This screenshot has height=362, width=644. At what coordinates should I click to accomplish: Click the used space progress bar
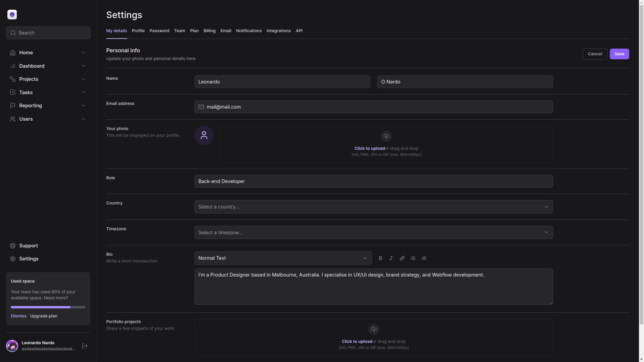click(x=48, y=307)
